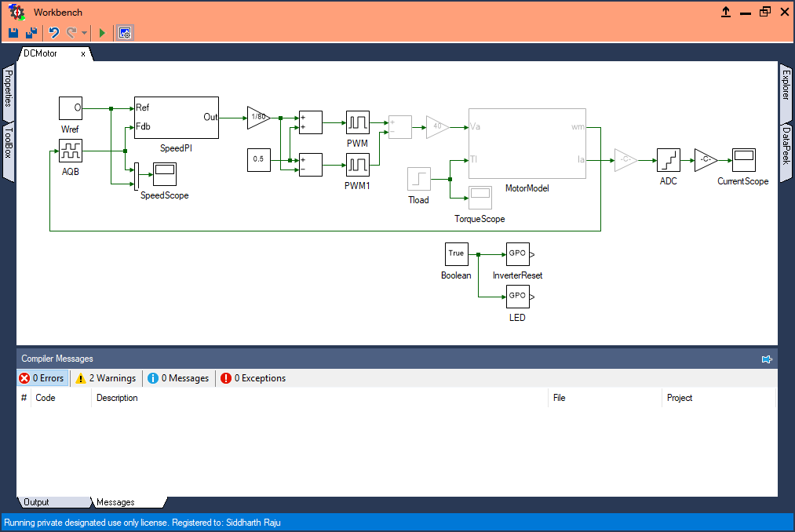Click the Save All icon
The height and width of the screenshot is (532, 795).
pos(31,33)
